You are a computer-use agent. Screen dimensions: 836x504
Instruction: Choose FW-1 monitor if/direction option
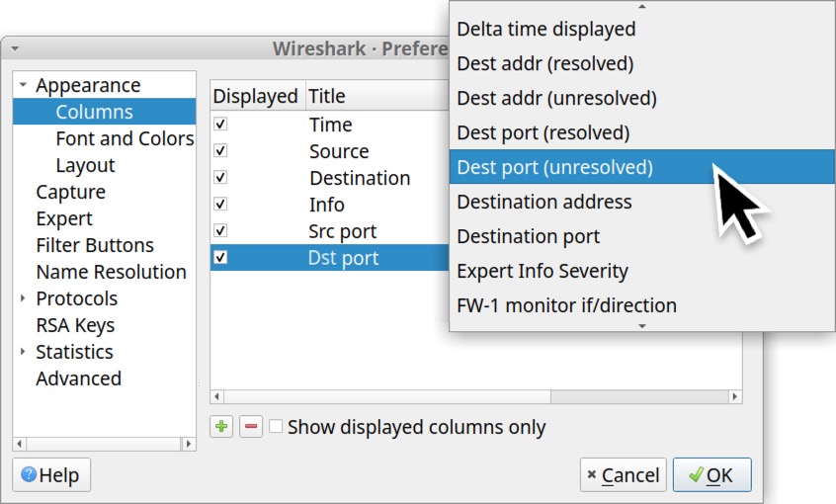pyautogui.click(x=642, y=305)
